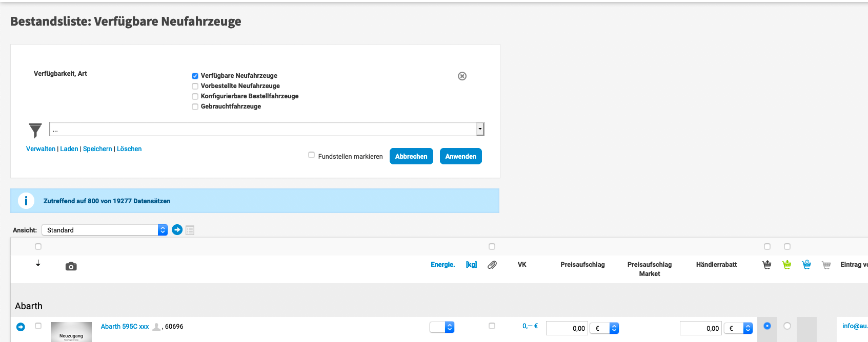Click the blue shopping cart icon
868x342 pixels.
click(x=806, y=265)
